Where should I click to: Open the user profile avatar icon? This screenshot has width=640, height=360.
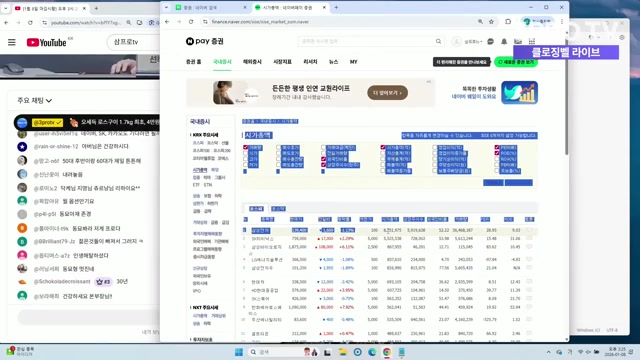[456, 41]
